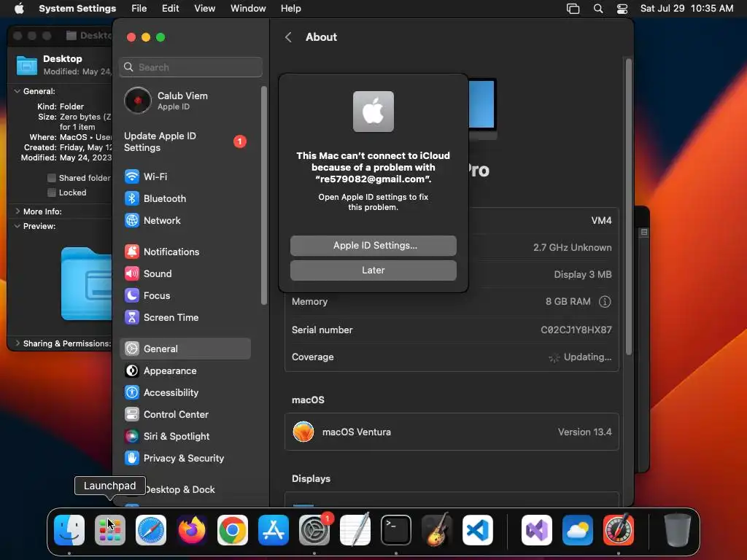The image size is (747, 560).
Task: Launch Safari from the Dock
Action: pyautogui.click(x=151, y=530)
